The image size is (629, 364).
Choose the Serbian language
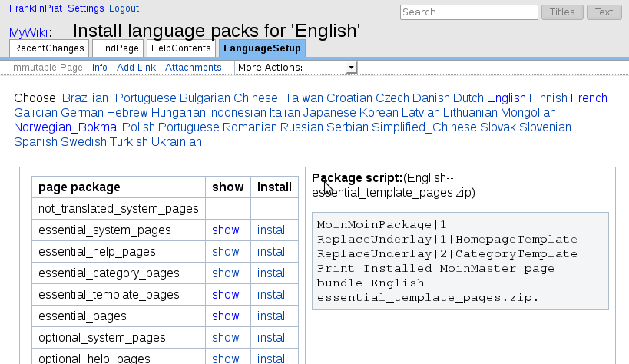(347, 127)
